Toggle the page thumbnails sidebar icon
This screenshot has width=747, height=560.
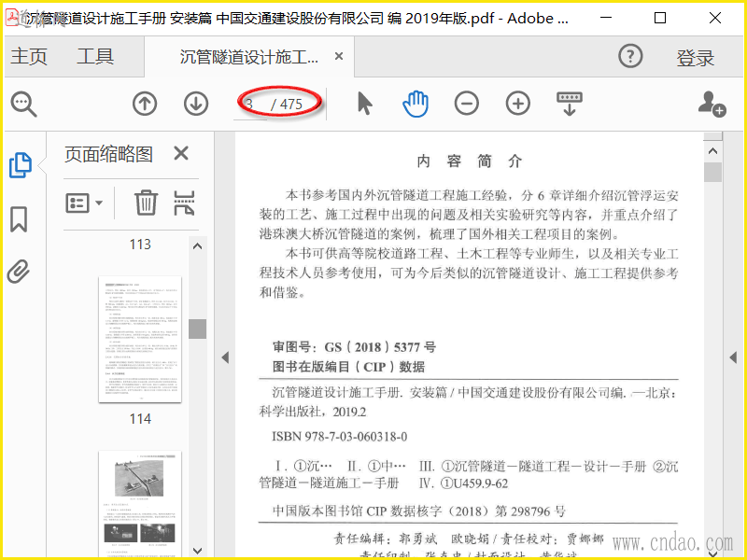[21, 165]
